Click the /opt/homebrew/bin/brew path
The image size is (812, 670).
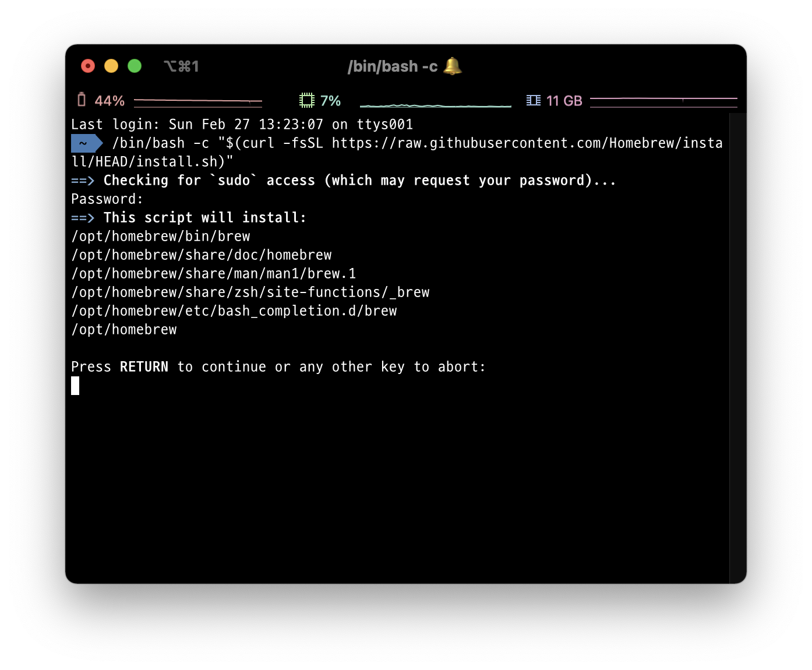161,236
